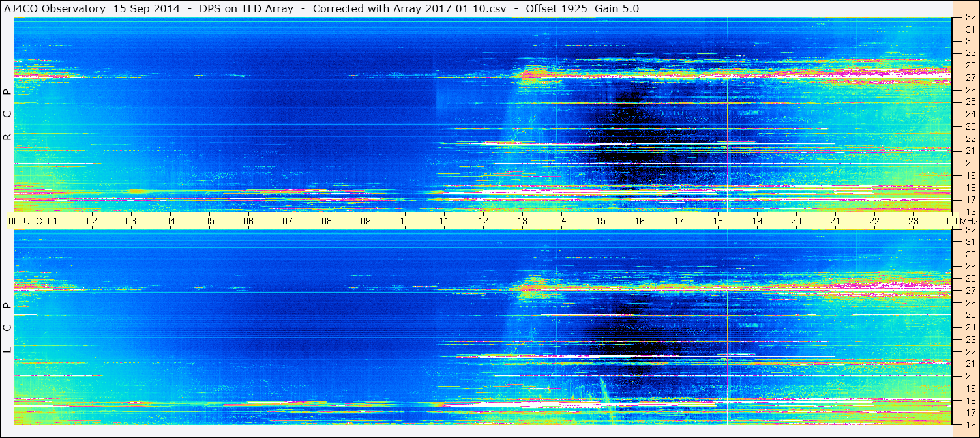Click the Gain 5.0 text in header
This screenshot has width=980, height=438.
pos(617,8)
